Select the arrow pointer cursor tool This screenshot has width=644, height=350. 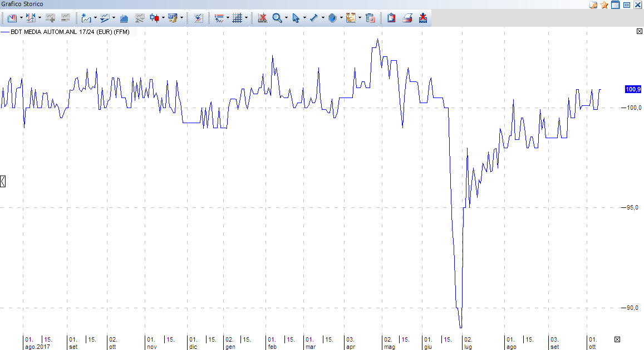(296, 18)
